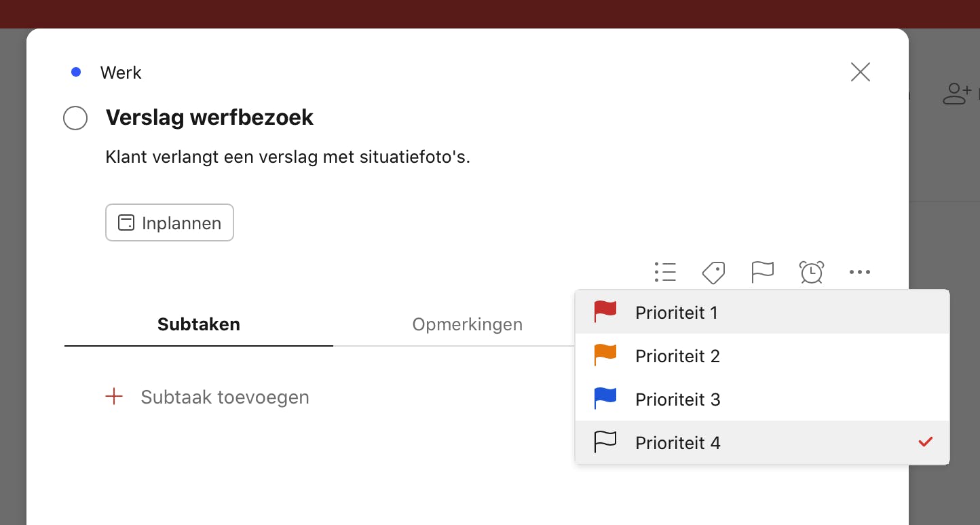Click the blue Werk project dot
The width and height of the screenshot is (980, 525).
coord(76,72)
